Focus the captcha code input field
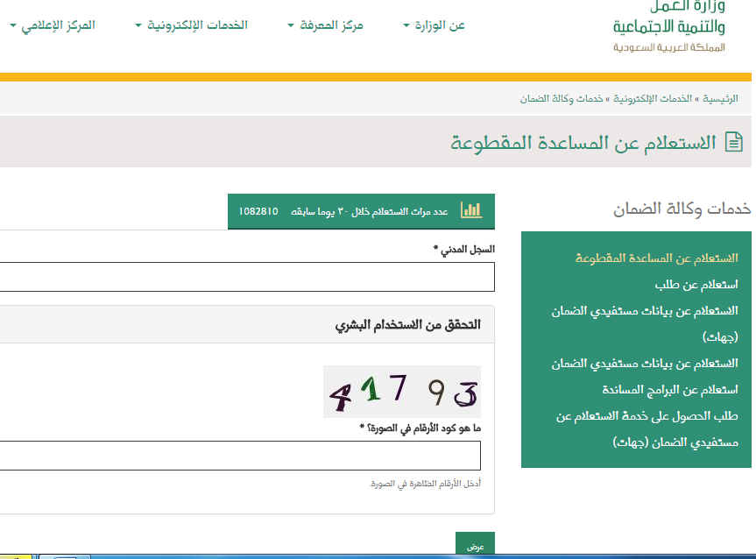The image size is (756, 559). (x=240, y=456)
